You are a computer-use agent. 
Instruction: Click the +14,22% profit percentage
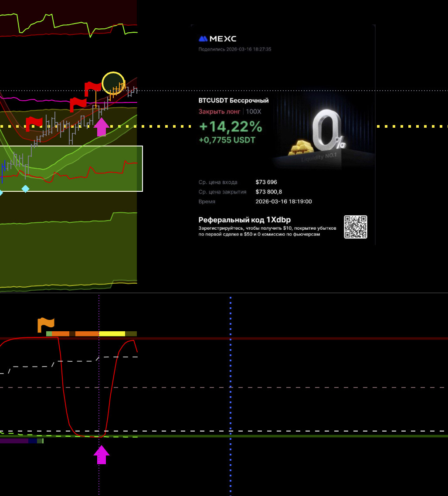[x=231, y=127]
